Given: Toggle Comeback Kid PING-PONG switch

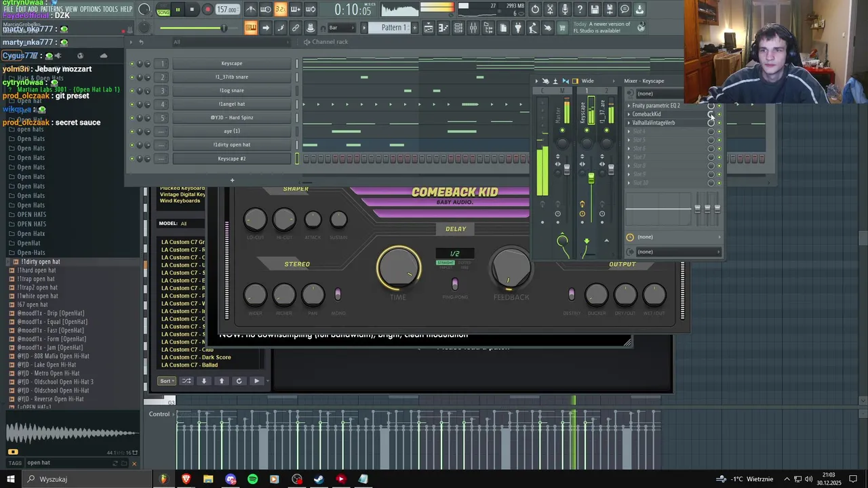Looking at the screenshot, I should [x=455, y=283].
